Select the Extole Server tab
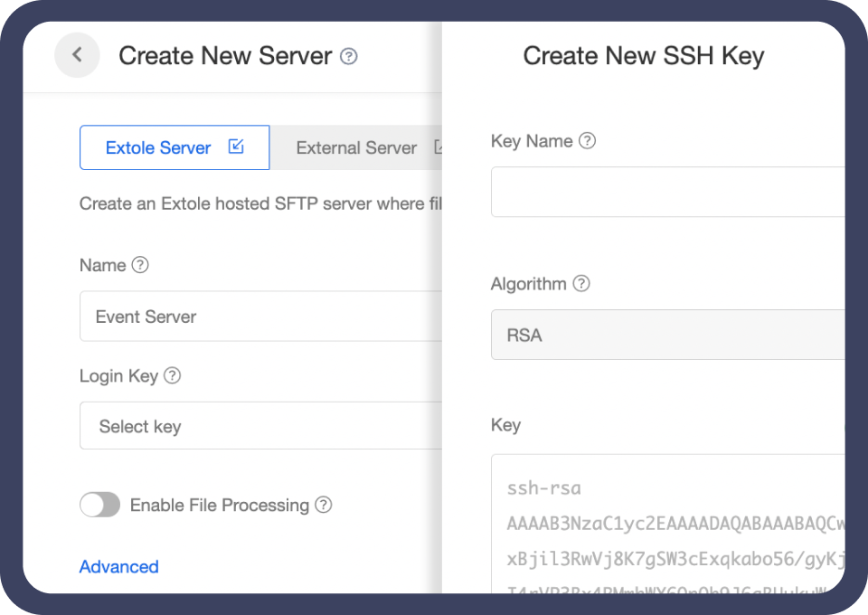 coord(175,147)
